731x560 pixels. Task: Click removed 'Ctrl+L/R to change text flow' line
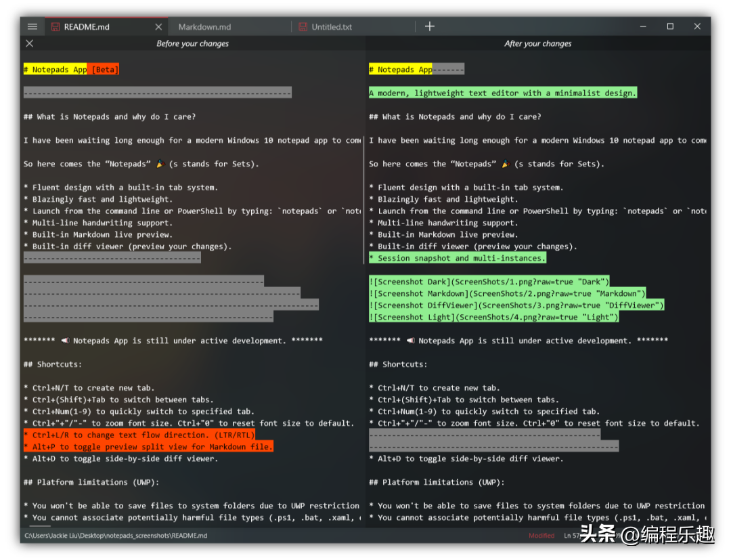(139, 435)
